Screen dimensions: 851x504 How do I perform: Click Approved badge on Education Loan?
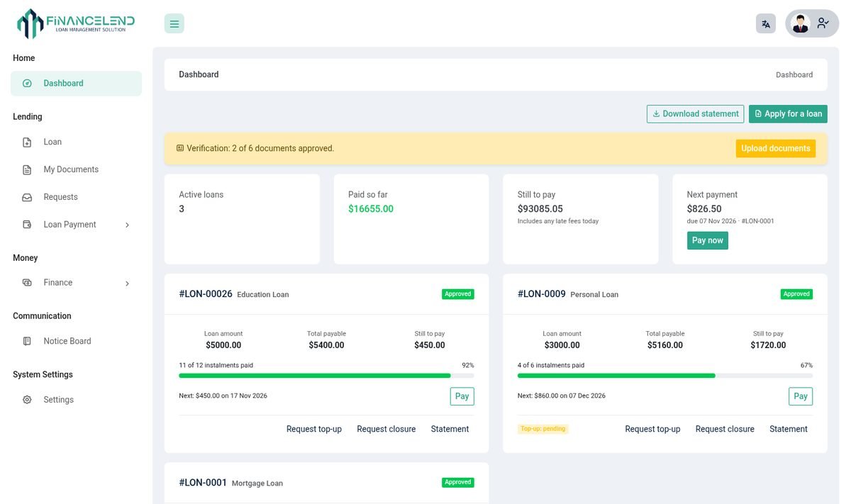click(457, 294)
